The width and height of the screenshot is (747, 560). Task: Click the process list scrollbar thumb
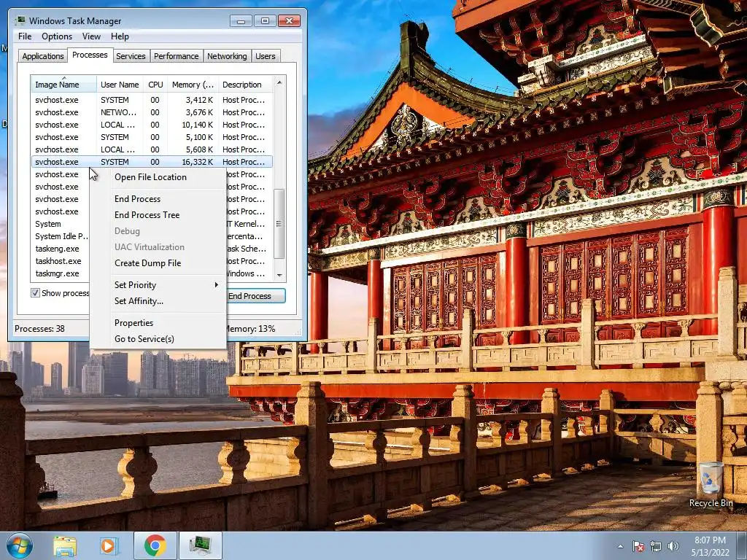pos(279,224)
